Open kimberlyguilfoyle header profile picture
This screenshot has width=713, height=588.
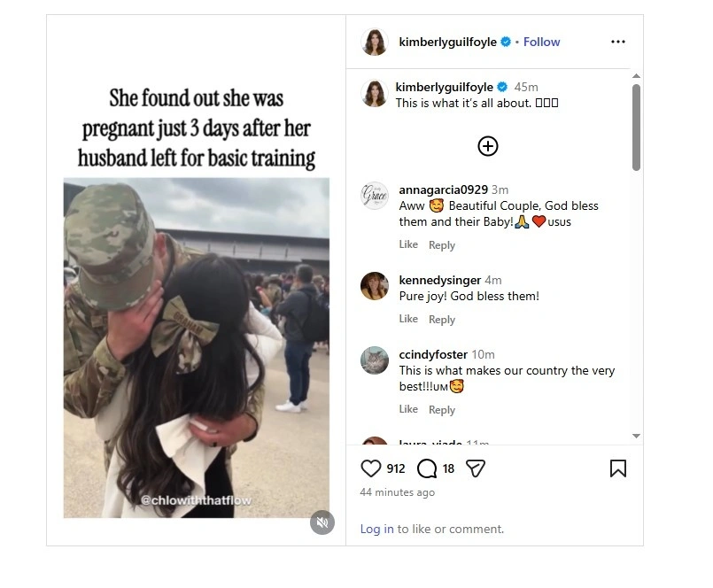click(375, 42)
